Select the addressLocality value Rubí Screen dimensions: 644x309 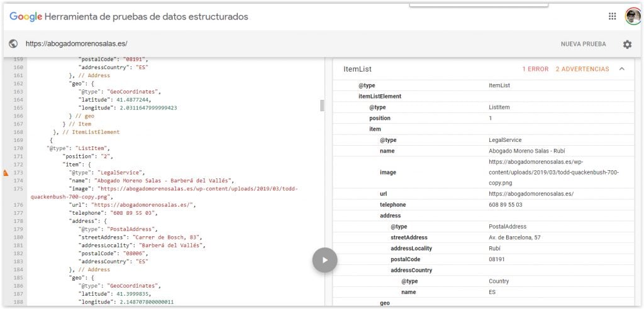[494, 248]
